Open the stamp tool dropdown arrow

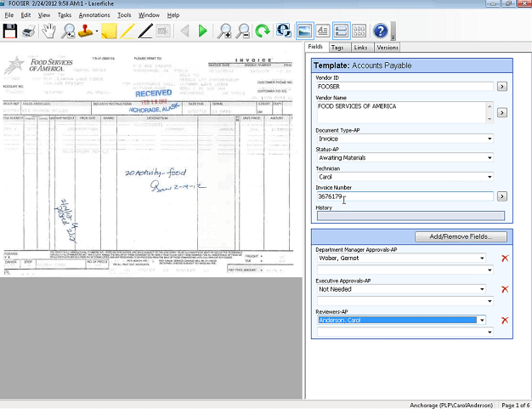click(x=97, y=31)
